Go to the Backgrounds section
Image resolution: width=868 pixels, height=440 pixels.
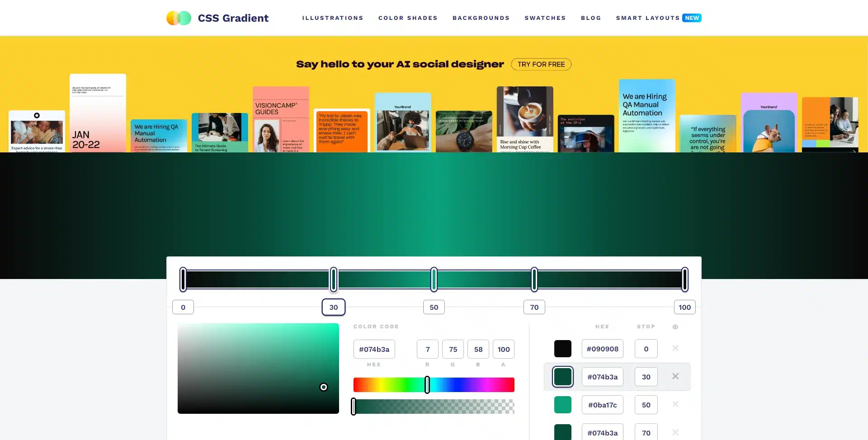click(x=481, y=18)
